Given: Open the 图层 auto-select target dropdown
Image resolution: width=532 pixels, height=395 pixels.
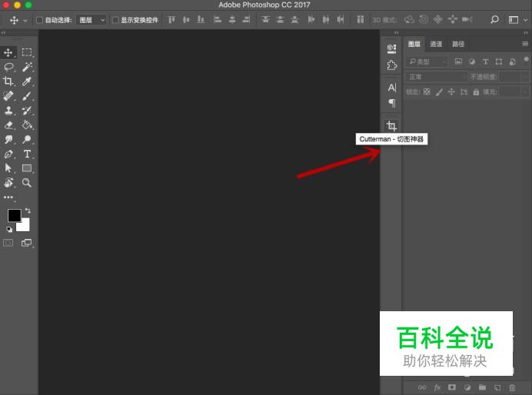Looking at the screenshot, I should pyautogui.click(x=91, y=20).
